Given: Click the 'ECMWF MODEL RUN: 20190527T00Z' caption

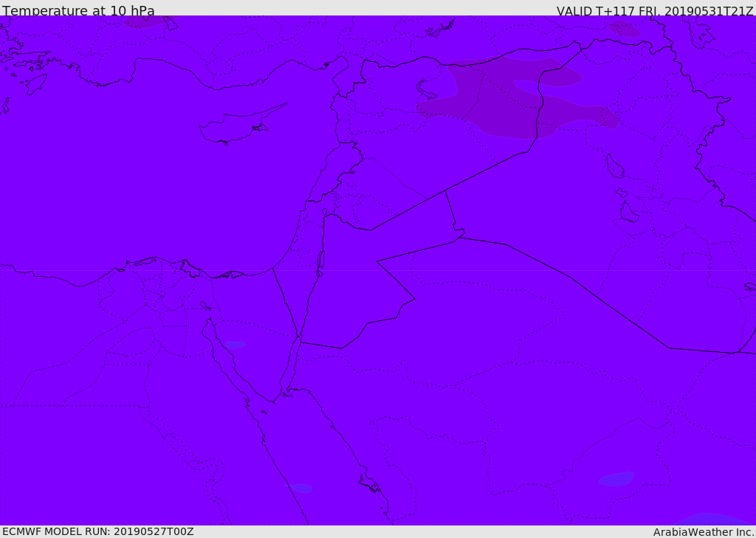Looking at the screenshot, I should tap(98, 531).
